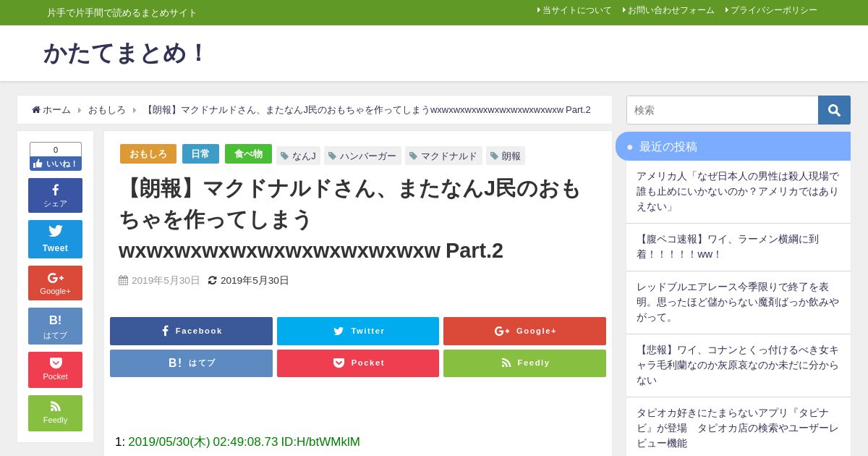
Task: Click the いいね! like button
Action: tap(55, 164)
